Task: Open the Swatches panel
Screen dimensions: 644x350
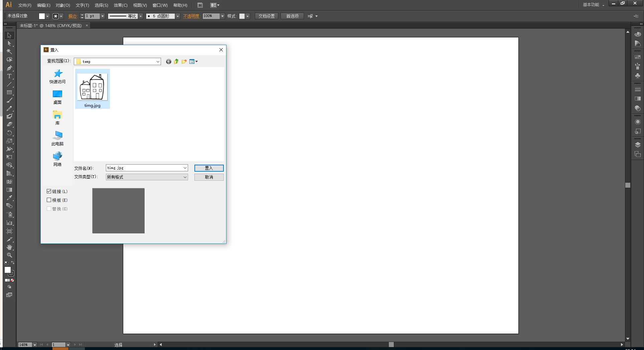Action: [638, 57]
